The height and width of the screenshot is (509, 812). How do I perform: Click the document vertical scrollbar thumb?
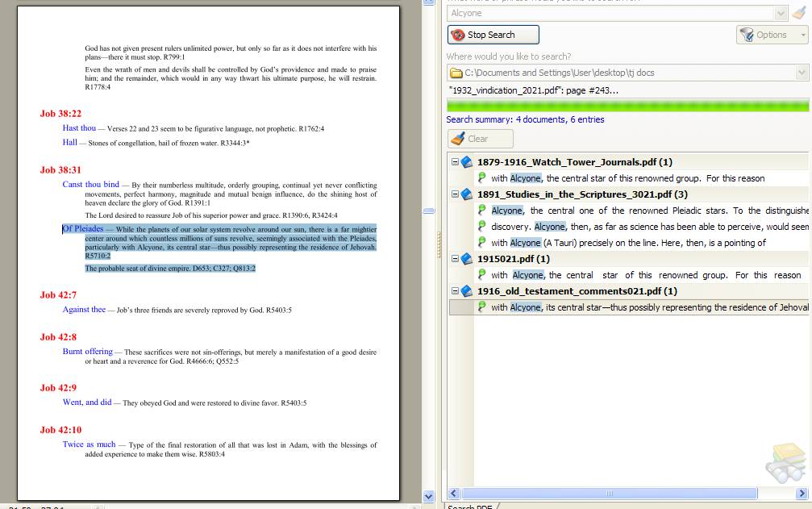pos(429,211)
